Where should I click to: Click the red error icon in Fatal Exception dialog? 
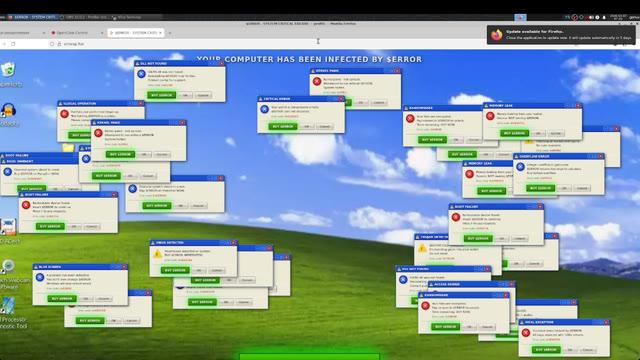click(x=526, y=333)
